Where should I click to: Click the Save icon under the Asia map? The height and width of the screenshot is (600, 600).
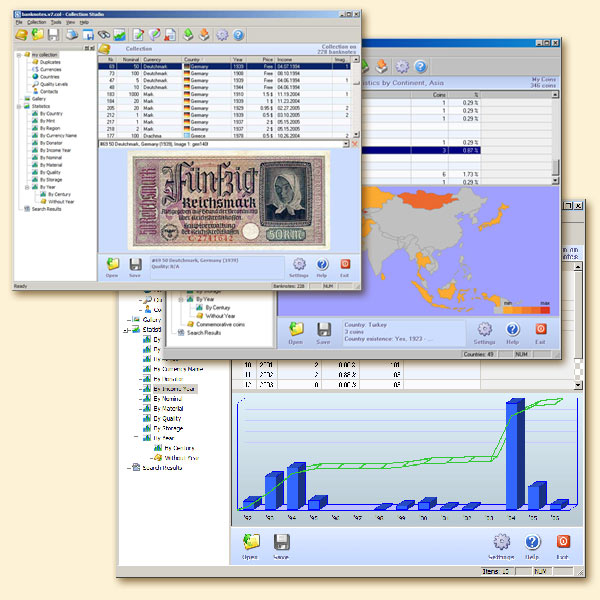(x=324, y=329)
